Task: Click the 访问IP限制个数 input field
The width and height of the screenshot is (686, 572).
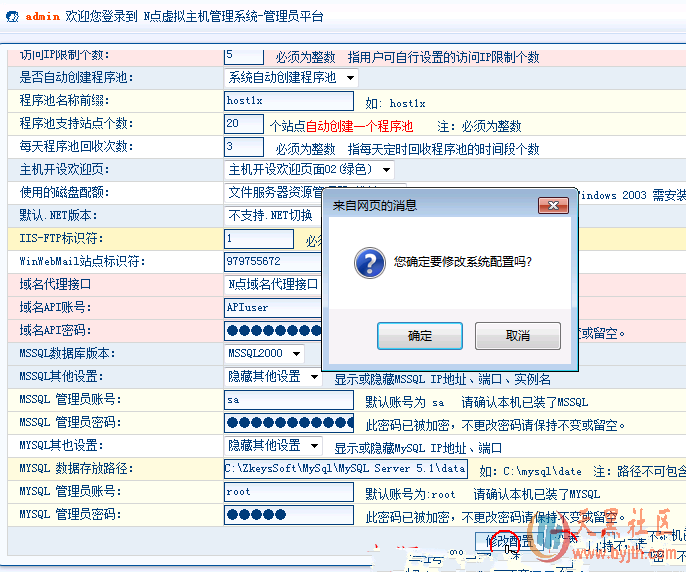Action: pos(244,55)
